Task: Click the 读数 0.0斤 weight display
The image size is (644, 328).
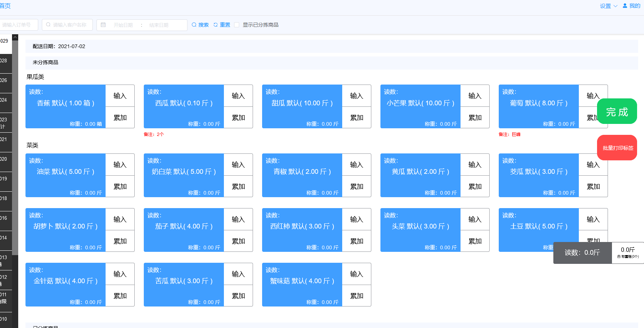Action: [x=582, y=253]
